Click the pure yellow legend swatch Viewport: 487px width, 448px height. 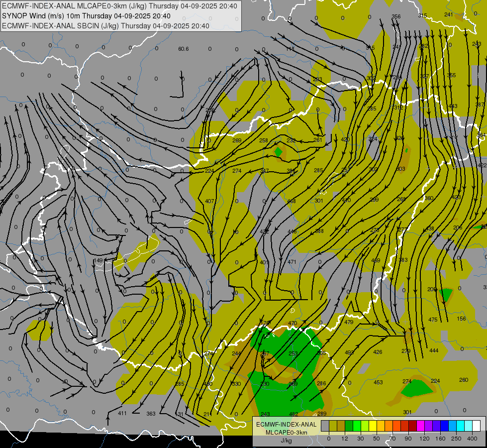373,426
